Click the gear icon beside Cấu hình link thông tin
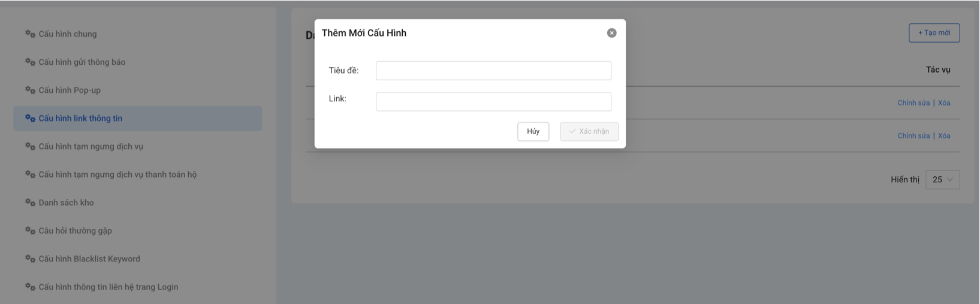The height and width of the screenshot is (304, 980). tap(30, 118)
